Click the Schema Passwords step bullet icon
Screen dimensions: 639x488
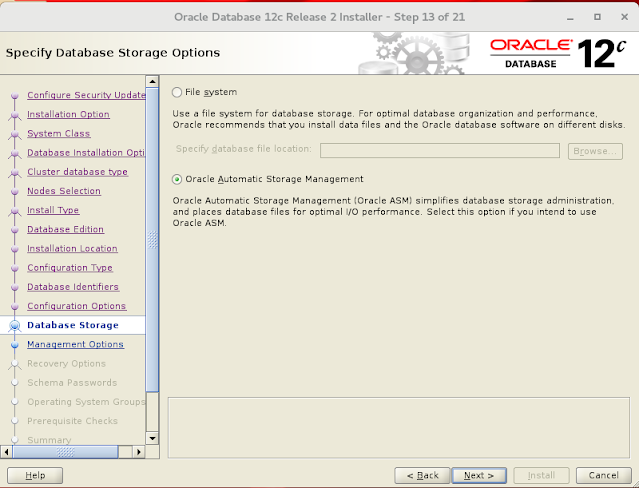click(15, 383)
